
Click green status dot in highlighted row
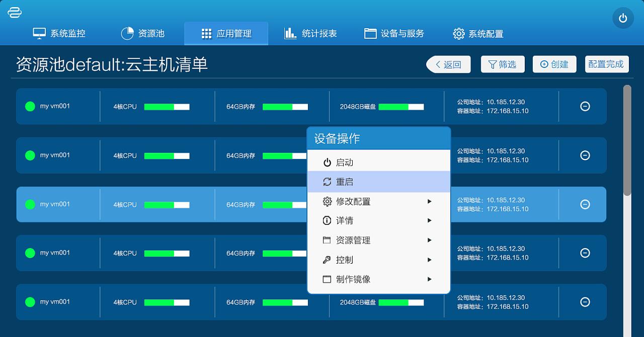coord(30,204)
